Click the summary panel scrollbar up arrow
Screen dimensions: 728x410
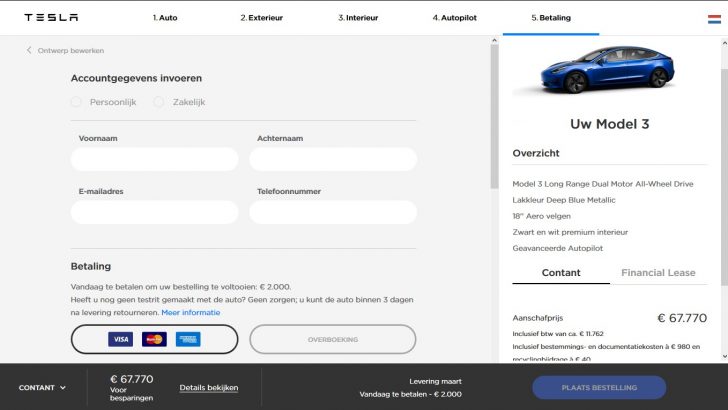(724, 43)
